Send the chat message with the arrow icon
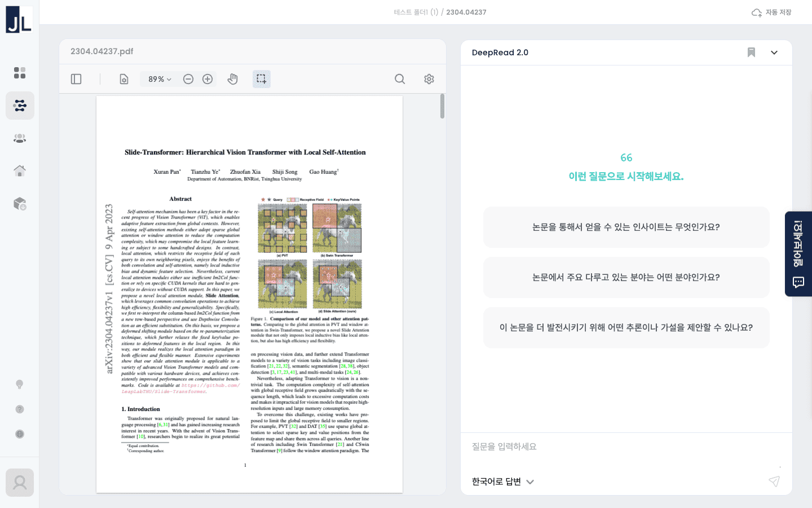The image size is (812, 508). 774,481
